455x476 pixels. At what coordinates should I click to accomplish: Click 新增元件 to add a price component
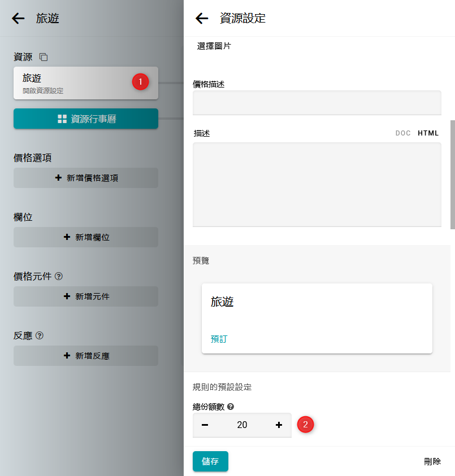click(86, 296)
